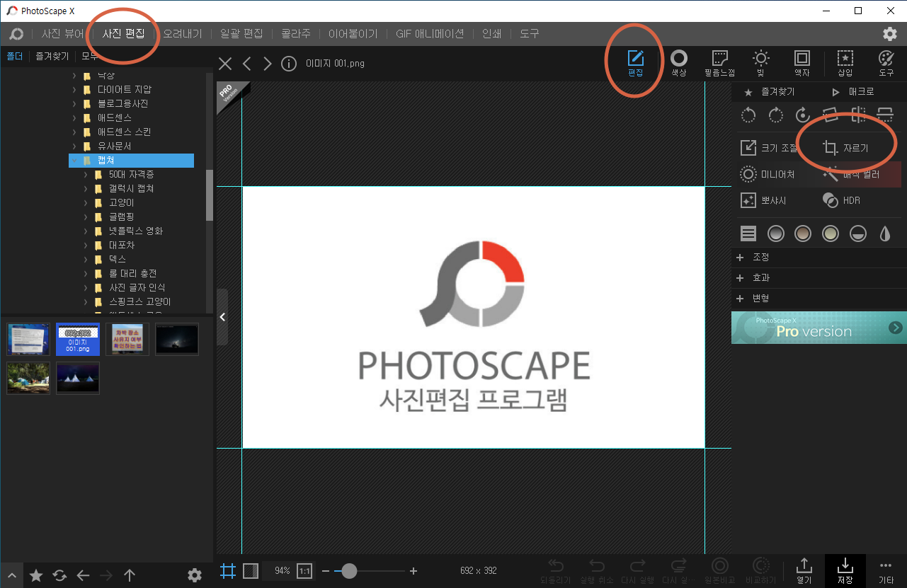This screenshot has height=588, width=907.
Task: Select the HDR effect
Action: tap(841, 200)
